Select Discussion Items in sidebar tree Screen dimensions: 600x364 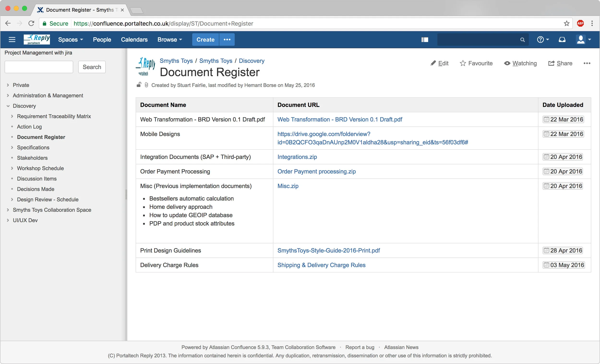(37, 179)
